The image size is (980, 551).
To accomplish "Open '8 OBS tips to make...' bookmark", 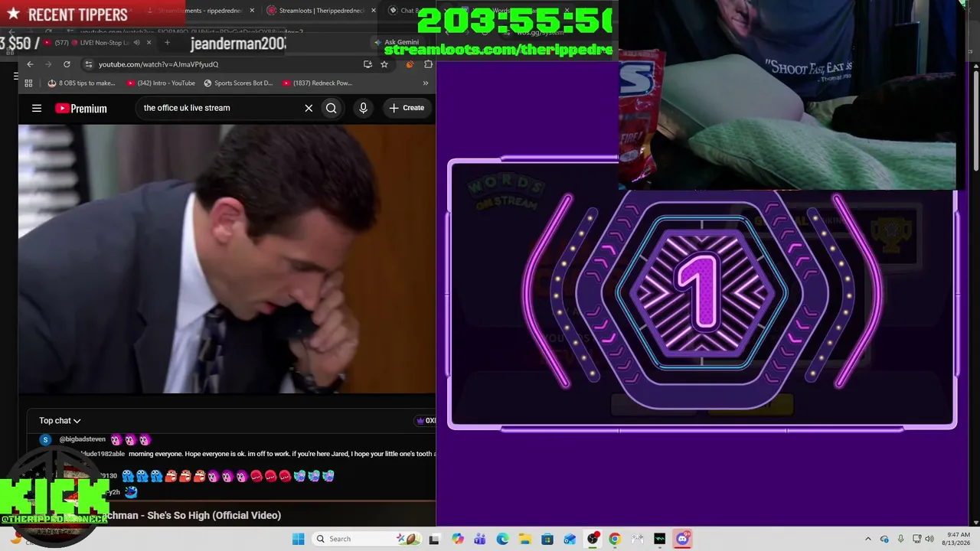I will (81, 83).
